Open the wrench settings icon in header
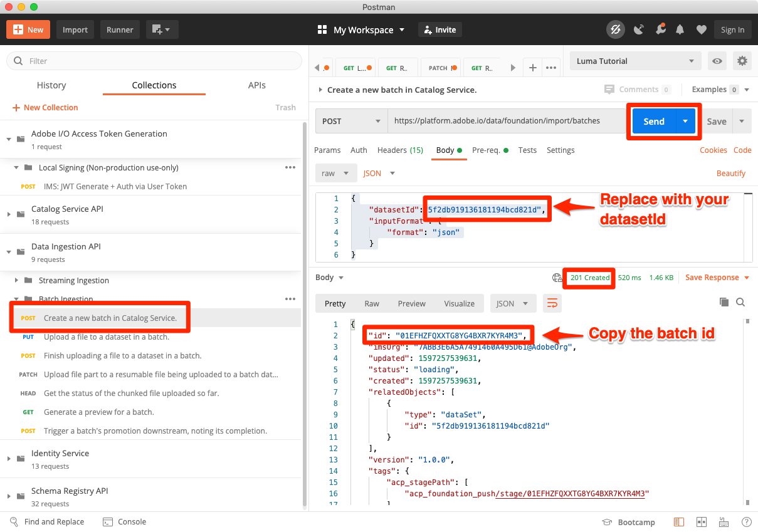The height and width of the screenshot is (532, 758). point(660,29)
